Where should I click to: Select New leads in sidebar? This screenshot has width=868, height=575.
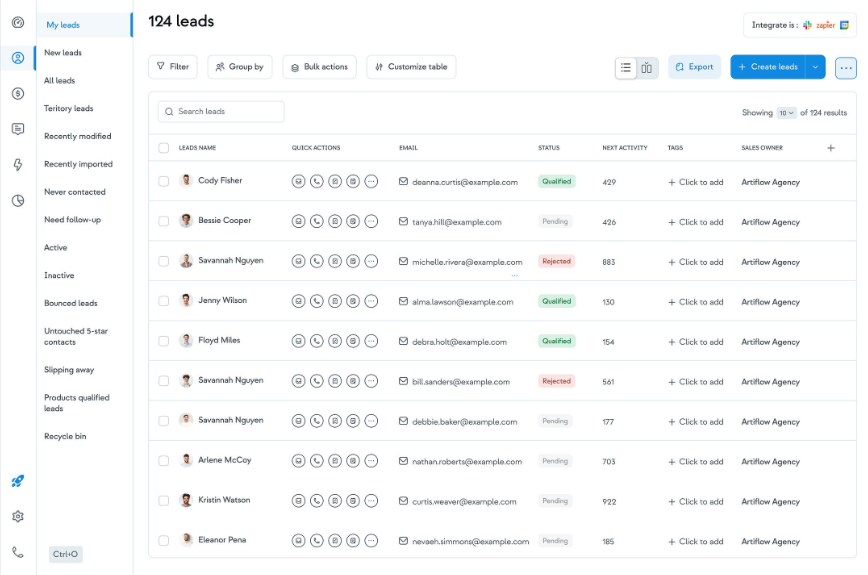(63, 53)
